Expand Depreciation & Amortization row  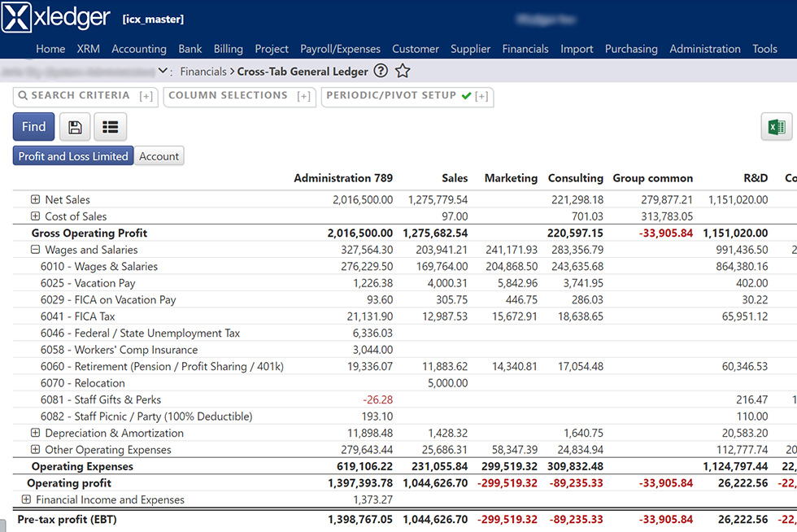pos(35,433)
